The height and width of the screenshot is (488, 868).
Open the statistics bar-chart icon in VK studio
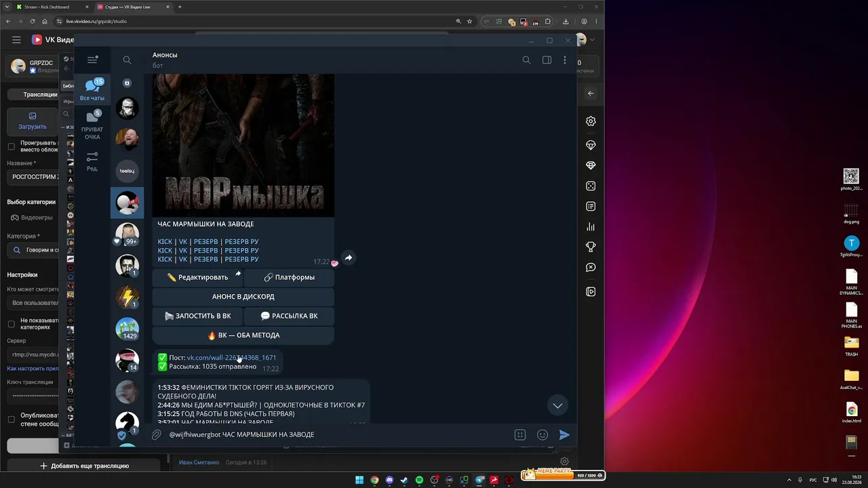coord(591,227)
